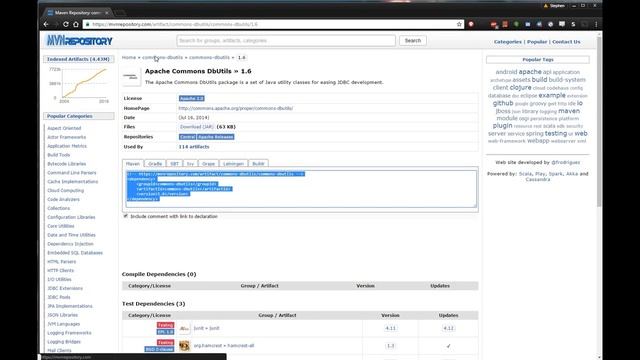
Task: Switch to the Maven snippet tab
Action: [133, 164]
